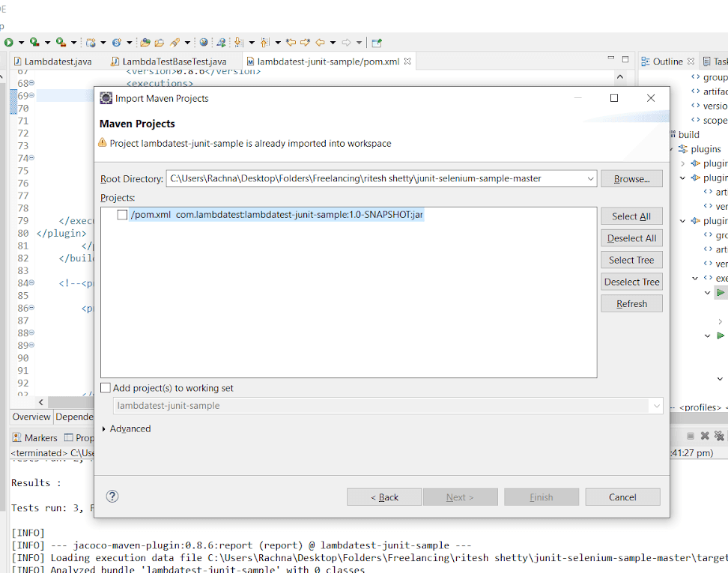This screenshot has width=728, height=573.
Task: Open the dialog help question mark icon
Action: 112,497
